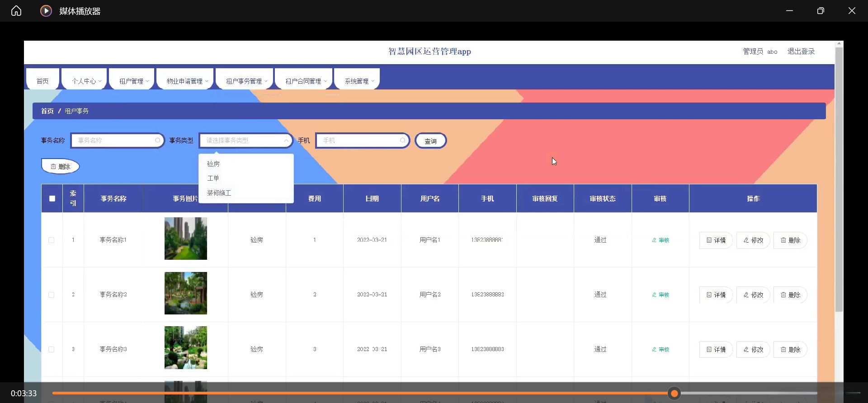Screen dimensions: 868x403
Task: Click 用户名3 cell
Action: coord(430,349)
